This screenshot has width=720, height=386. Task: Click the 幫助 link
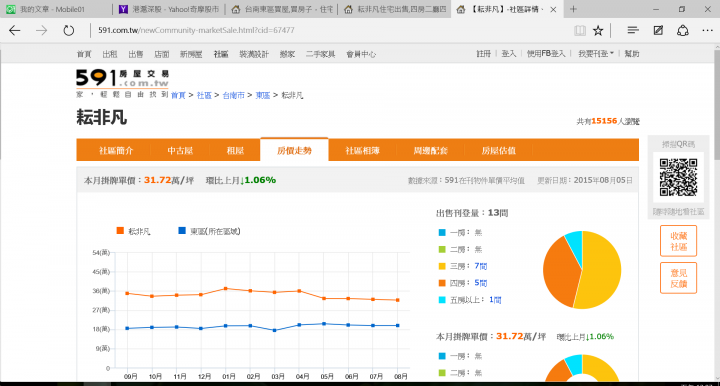(x=632, y=54)
